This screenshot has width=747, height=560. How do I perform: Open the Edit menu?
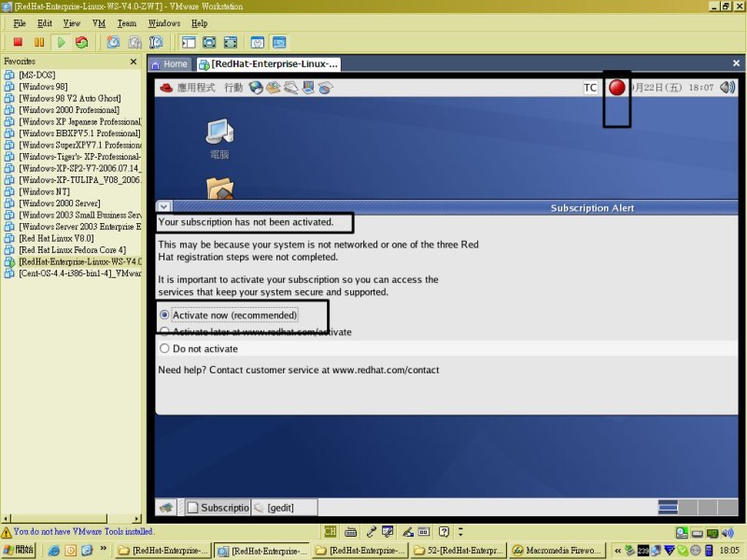point(45,23)
